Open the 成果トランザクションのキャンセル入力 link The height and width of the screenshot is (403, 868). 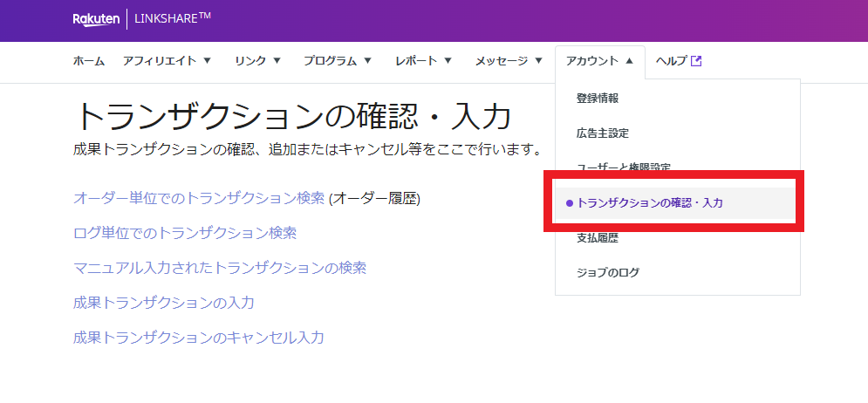click(199, 338)
